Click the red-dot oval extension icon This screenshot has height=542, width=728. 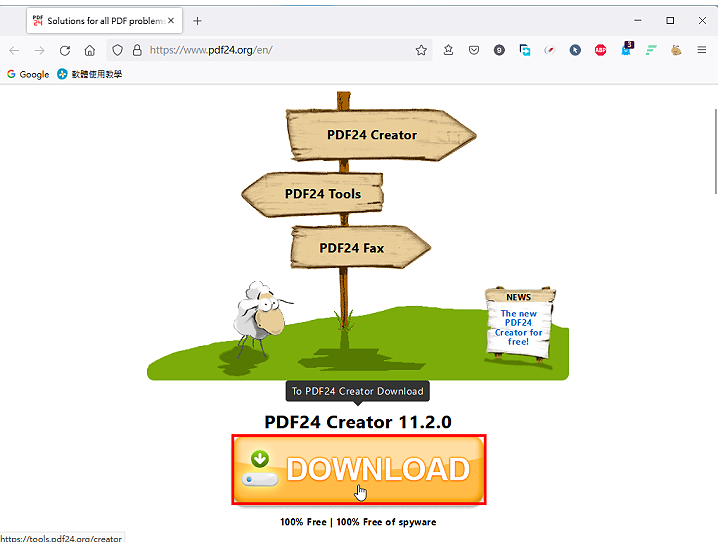point(550,50)
